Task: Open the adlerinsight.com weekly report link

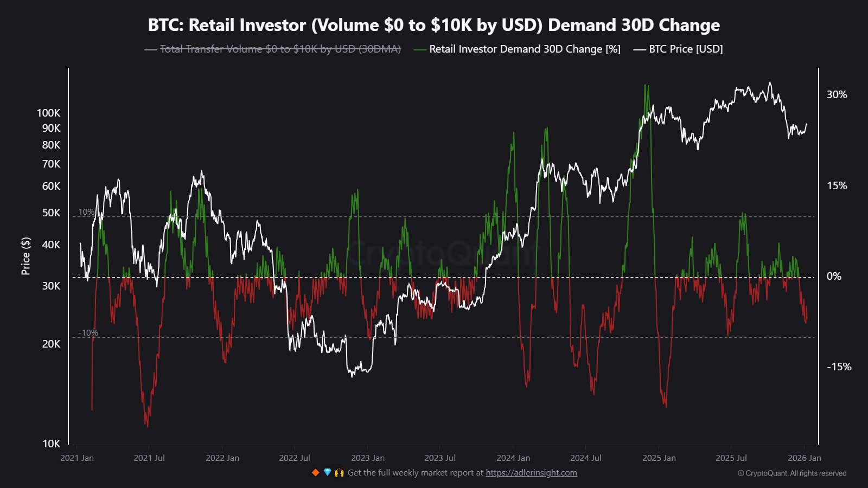Action: (x=531, y=472)
